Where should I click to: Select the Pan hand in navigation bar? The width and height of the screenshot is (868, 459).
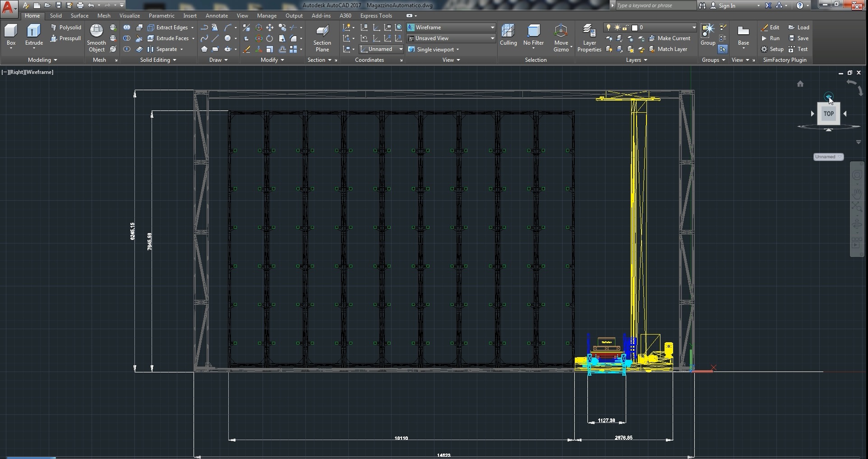click(x=857, y=193)
